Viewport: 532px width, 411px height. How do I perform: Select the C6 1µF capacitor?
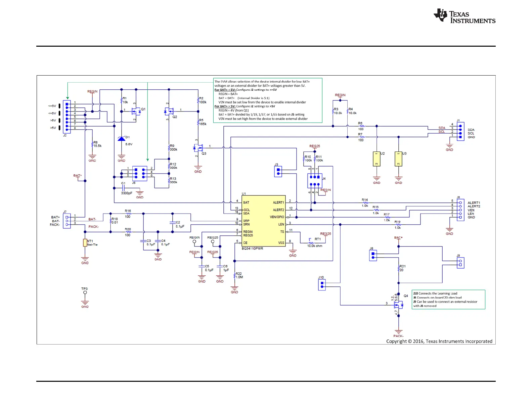(x=220, y=266)
